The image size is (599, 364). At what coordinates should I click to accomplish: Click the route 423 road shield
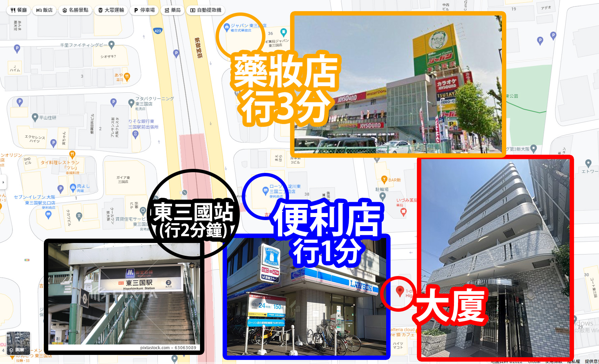[158, 31]
